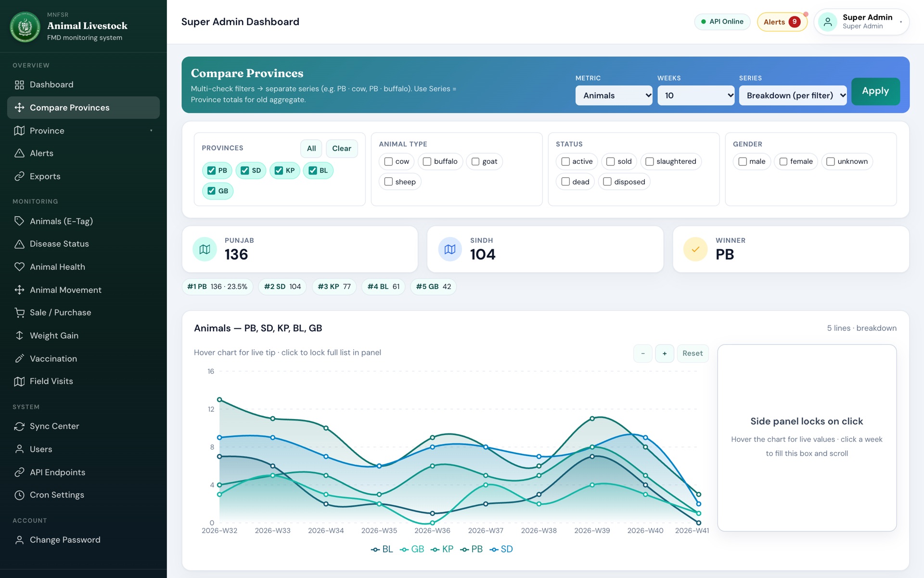This screenshot has width=924, height=578.
Task: Click the Cron Settings clock icon
Action: pos(19,495)
